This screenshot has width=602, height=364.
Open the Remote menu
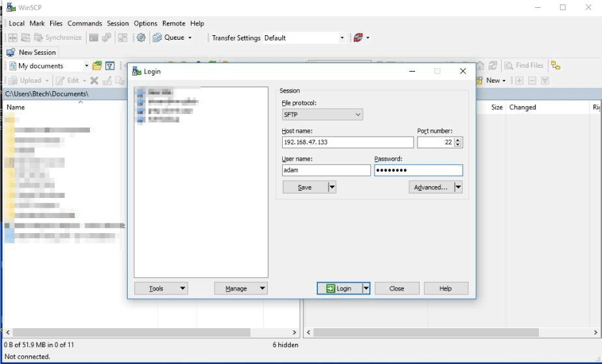pyautogui.click(x=173, y=23)
